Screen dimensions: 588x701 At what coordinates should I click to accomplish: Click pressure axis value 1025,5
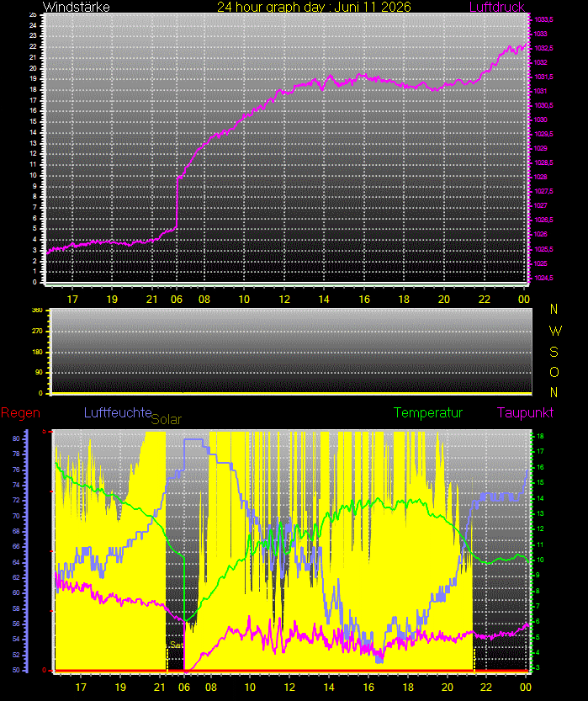[543, 249]
